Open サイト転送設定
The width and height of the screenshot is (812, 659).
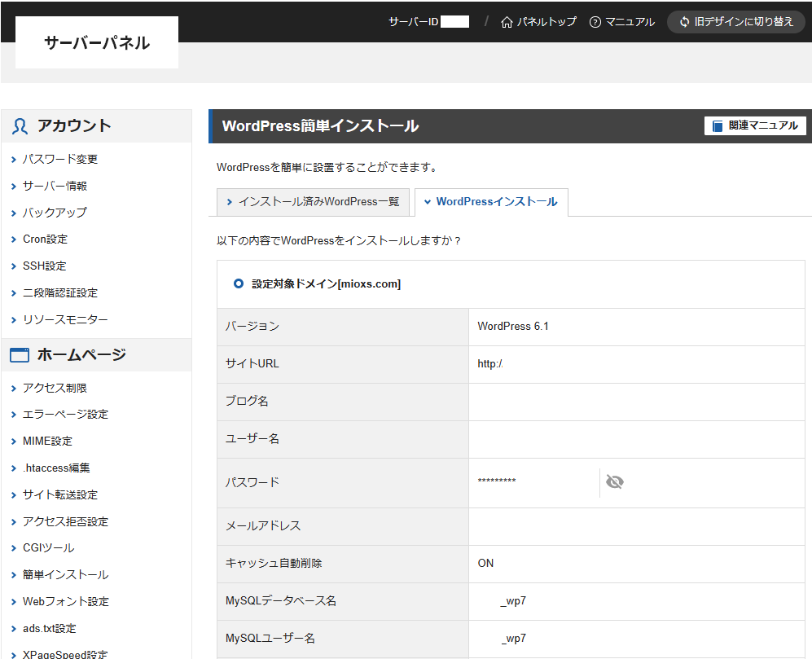tap(60, 494)
